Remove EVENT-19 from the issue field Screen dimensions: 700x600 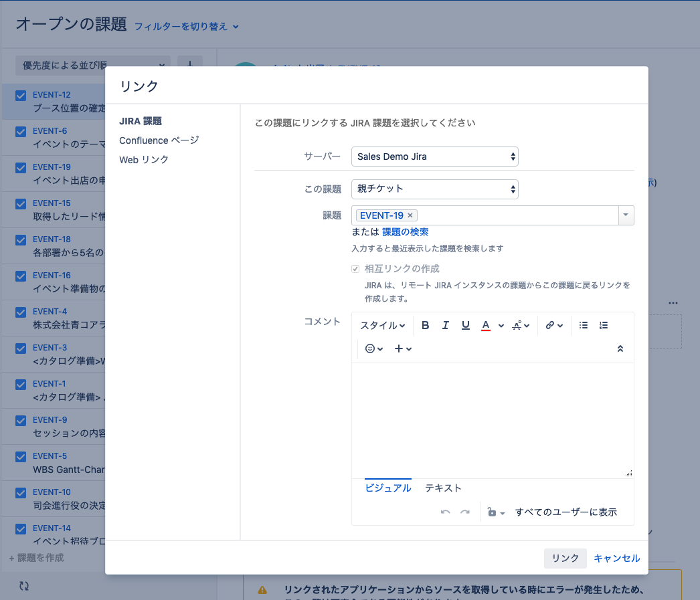410,215
